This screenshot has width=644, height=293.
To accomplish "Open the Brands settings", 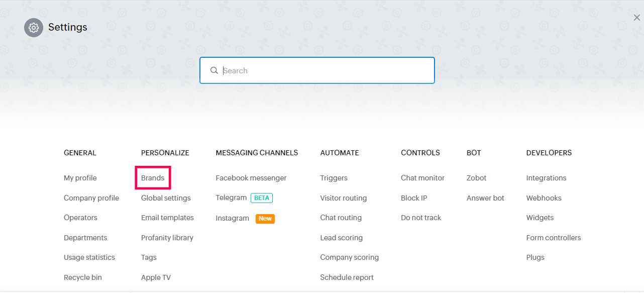I will pyautogui.click(x=153, y=178).
